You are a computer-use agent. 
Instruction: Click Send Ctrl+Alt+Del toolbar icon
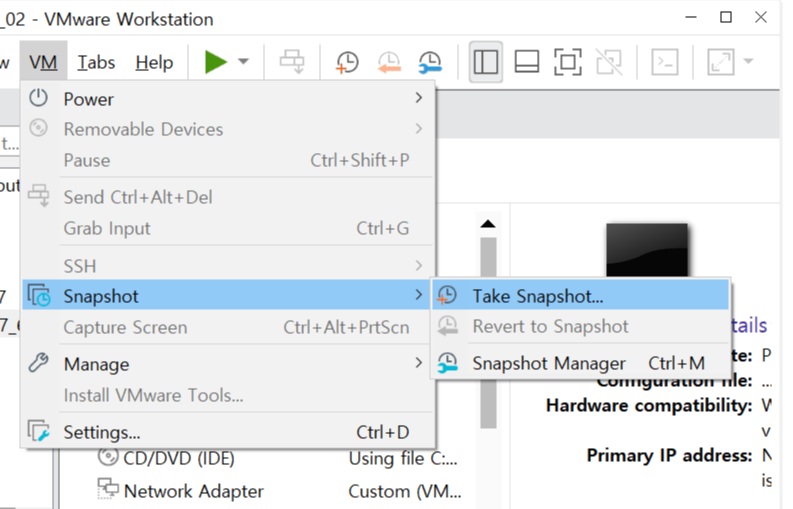[292, 62]
